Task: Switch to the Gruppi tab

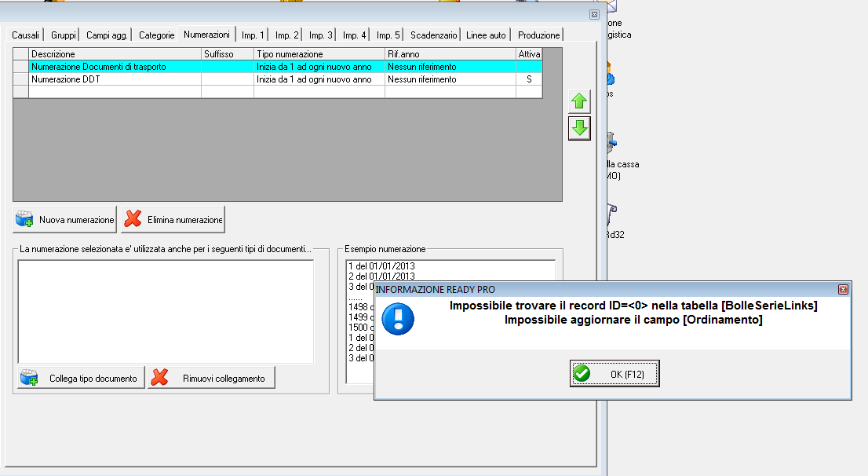Action: pyautogui.click(x=63, y=35)
